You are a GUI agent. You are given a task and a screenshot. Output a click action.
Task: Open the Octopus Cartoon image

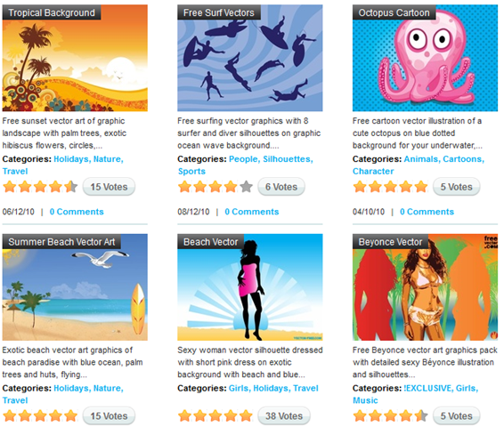(x=425, y=58)
